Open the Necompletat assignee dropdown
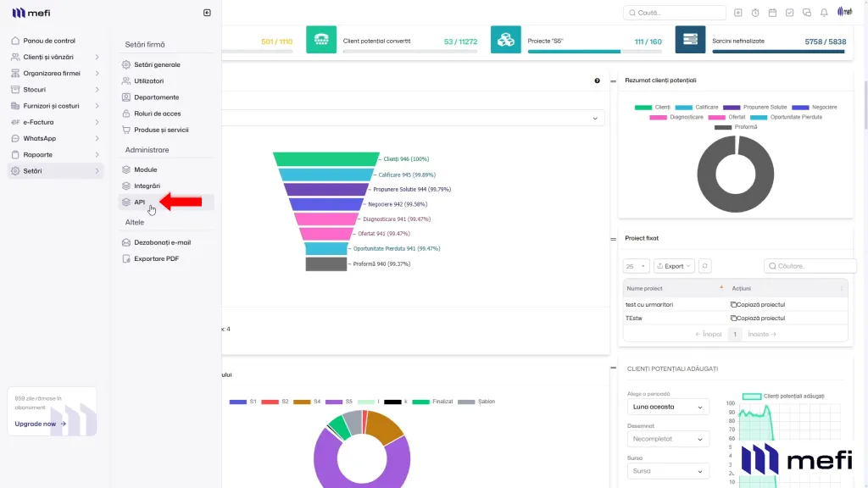Screen dimensions: 868x488 (x=668, y=439)
